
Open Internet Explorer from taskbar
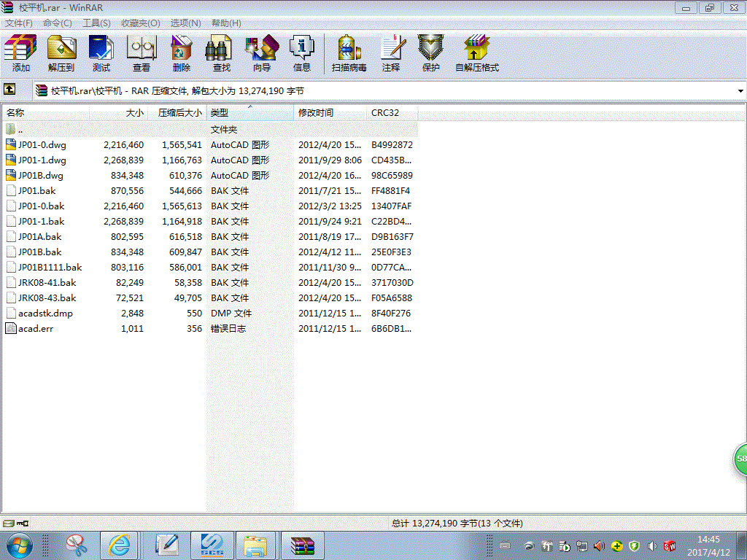coord(119,545)
